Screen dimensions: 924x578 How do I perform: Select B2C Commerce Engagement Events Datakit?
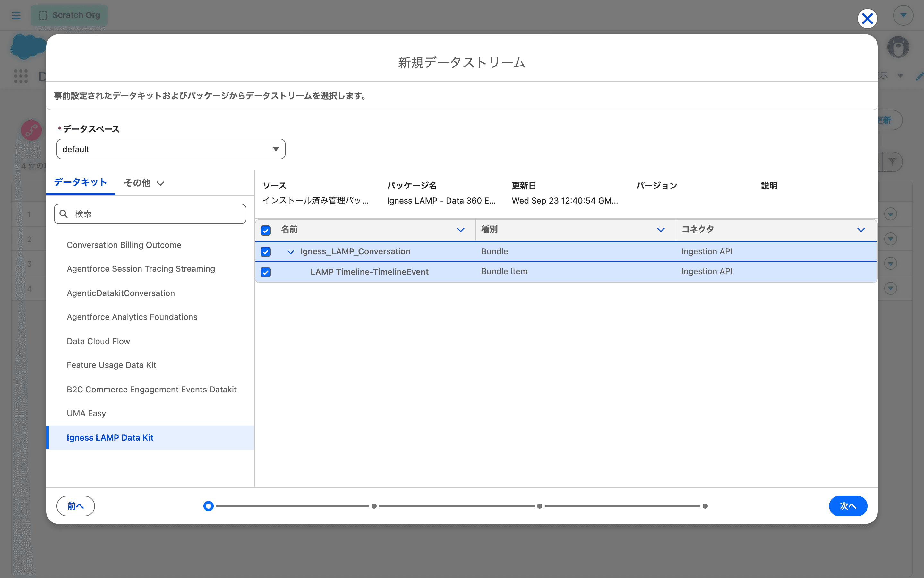[x=150, y=390]
